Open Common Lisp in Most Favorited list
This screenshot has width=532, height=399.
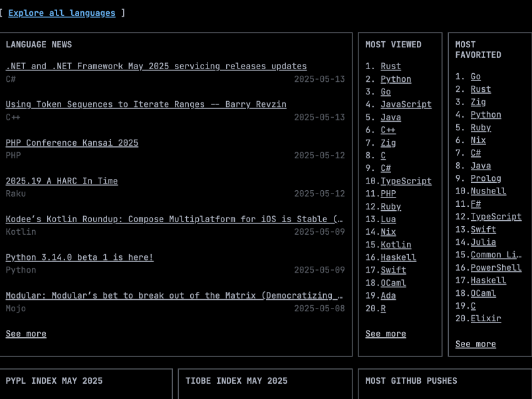click(496, 255)
